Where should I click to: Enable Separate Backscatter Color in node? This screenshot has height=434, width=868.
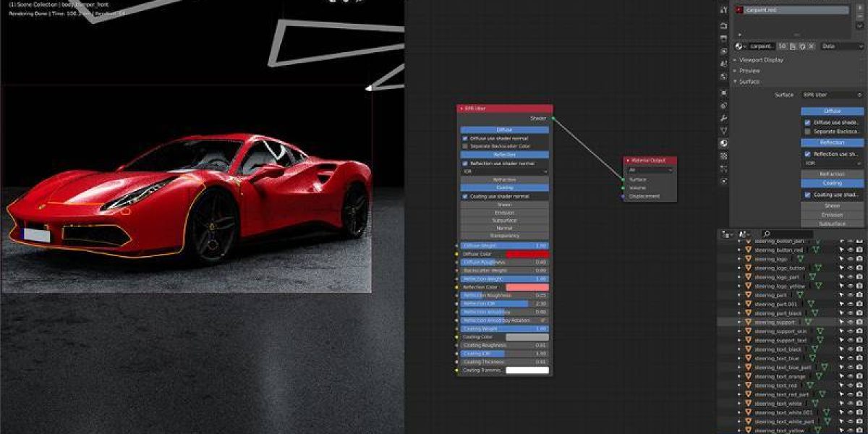coord(465,146)
